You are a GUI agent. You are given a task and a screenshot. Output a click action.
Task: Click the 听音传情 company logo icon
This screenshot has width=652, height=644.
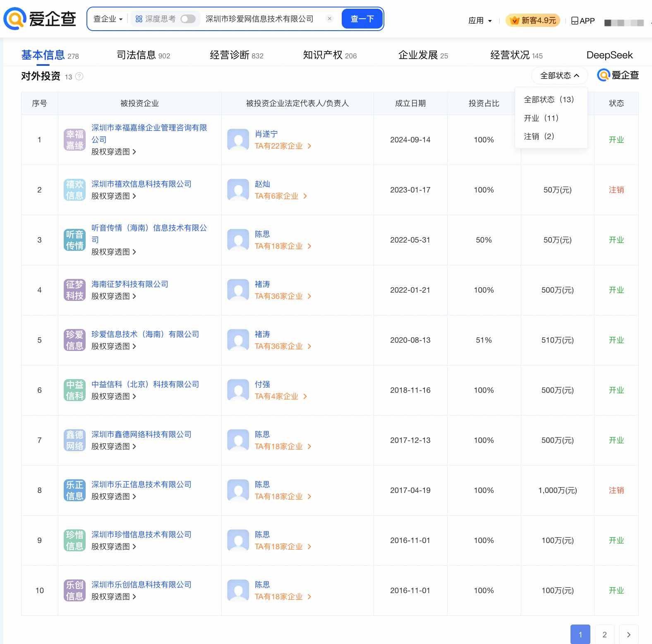point(74,240)
